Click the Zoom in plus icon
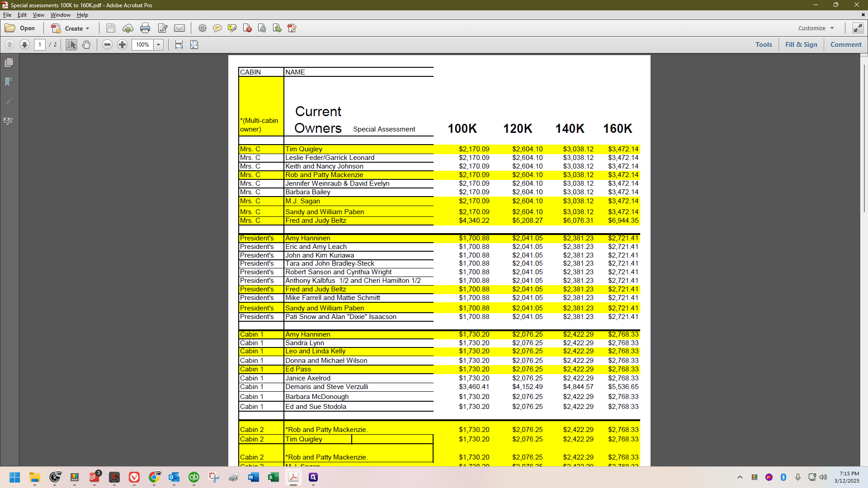This screenshot has height=488, width=868. point(122,45)
